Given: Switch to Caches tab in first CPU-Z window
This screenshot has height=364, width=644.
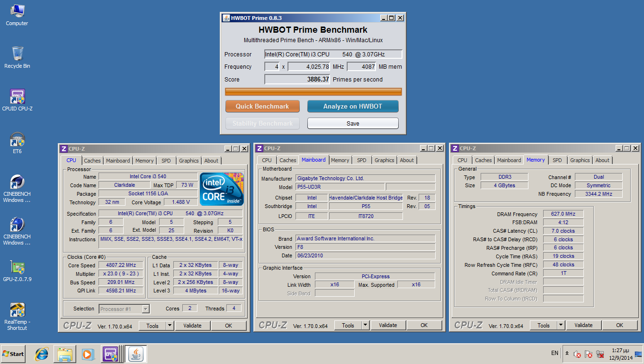Looking at the screenshot, I should pyautogui.click(x=92, y=161).
